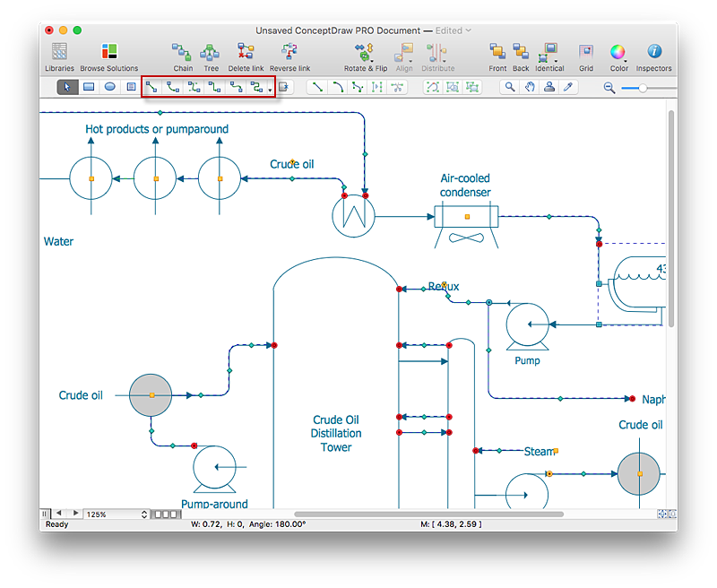Click the previous page arrow
The width and height of the screenshot is (717, 588).
(59, 514)
